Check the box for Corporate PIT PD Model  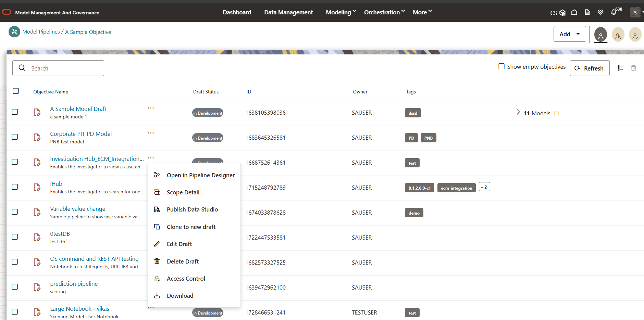click(x=15, y=137)
